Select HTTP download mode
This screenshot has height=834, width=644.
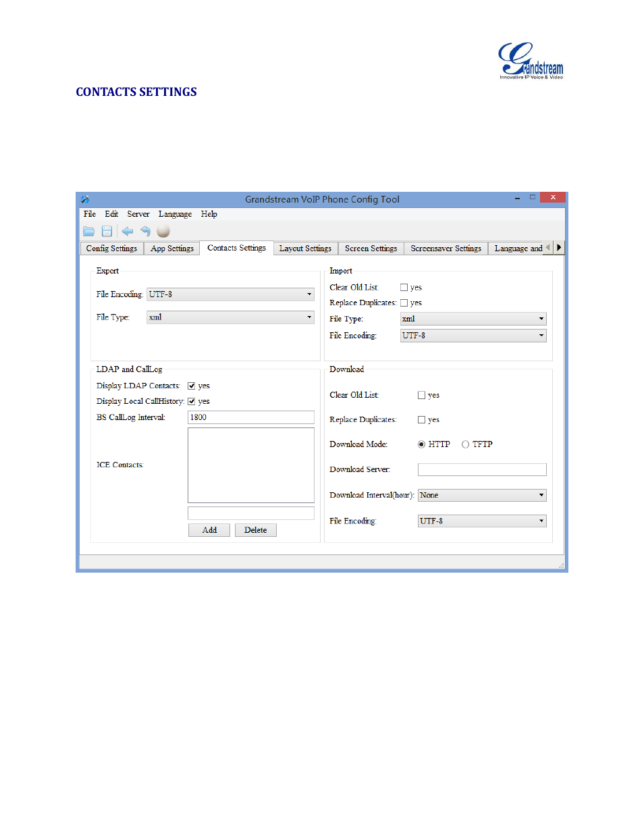coord(421,444)
